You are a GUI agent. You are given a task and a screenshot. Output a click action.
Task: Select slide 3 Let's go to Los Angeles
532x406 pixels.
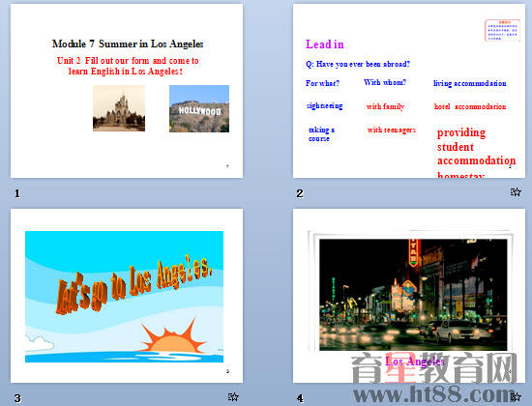tap(127, 296)
